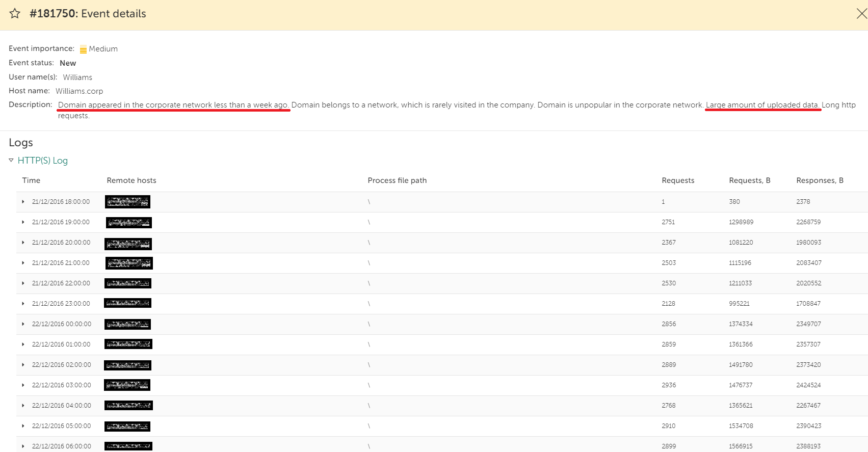868x452 pixels.
Task: Click response bytes value 2083407
Action: click(809, 263)
